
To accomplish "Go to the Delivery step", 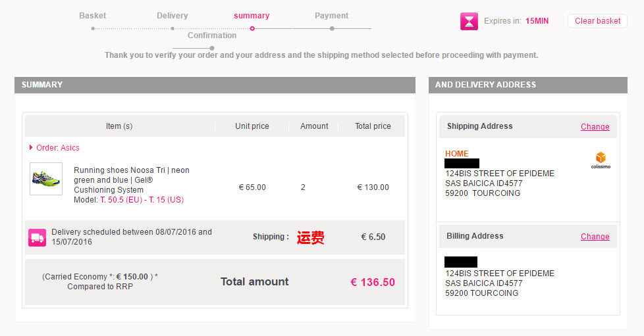I will click(x=172, y=16).
